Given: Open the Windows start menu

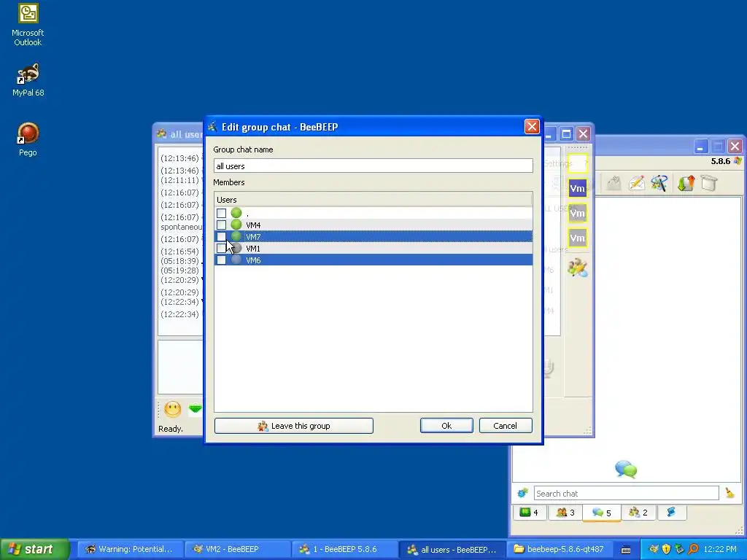Looking at the screenshot, I should tap(34, 549).
